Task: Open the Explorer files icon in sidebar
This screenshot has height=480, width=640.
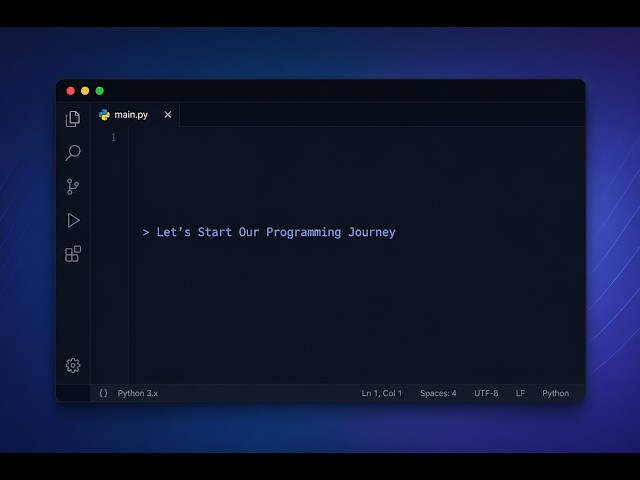Action: [73, 119]
